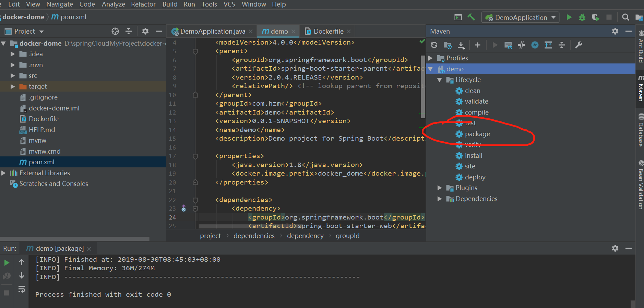Show Maven dependencies diagram icon
The image size is (644, 308).
(548, 45)
